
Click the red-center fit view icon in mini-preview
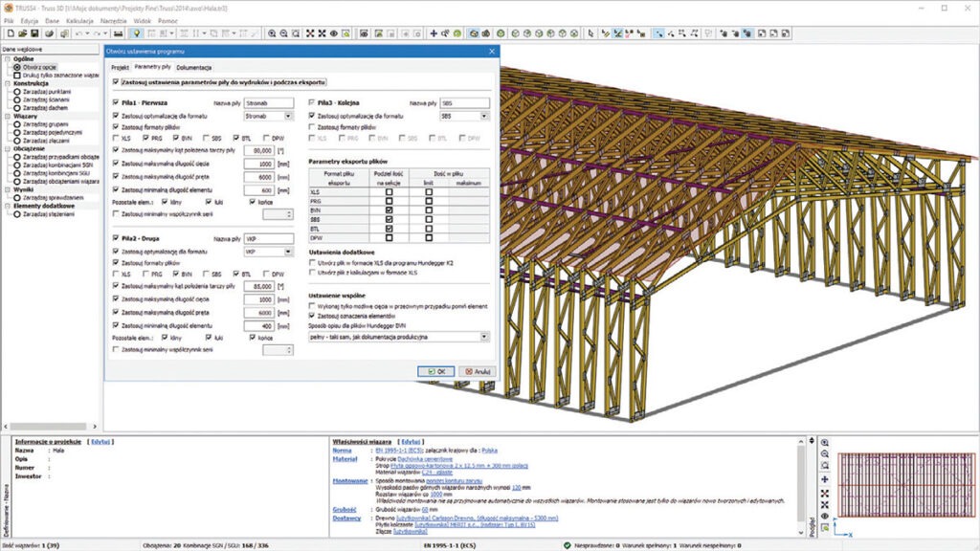824,493
